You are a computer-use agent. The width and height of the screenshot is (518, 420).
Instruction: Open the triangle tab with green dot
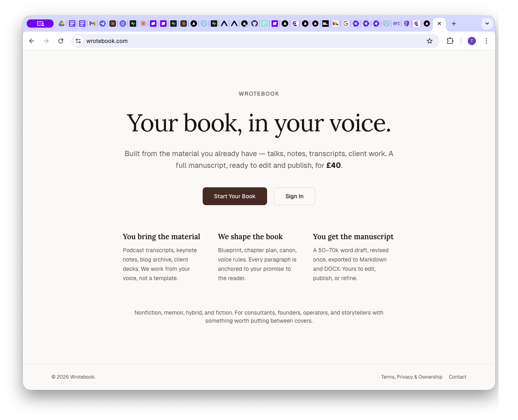coord(244,24)
